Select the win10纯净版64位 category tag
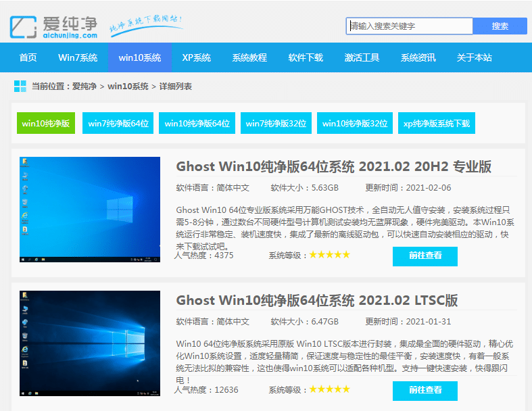The width and height of the screenshot is (532, 411). point(197,123)
